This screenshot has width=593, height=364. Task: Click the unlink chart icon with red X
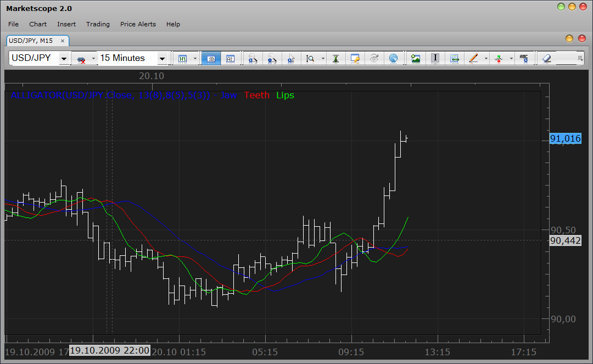click(x=81, y=59)
